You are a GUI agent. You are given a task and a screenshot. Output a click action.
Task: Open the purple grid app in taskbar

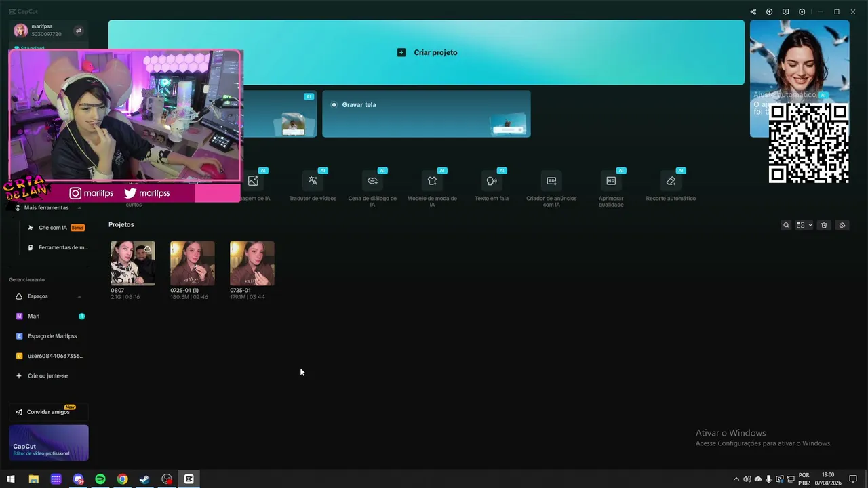click(x=56, y=479)
